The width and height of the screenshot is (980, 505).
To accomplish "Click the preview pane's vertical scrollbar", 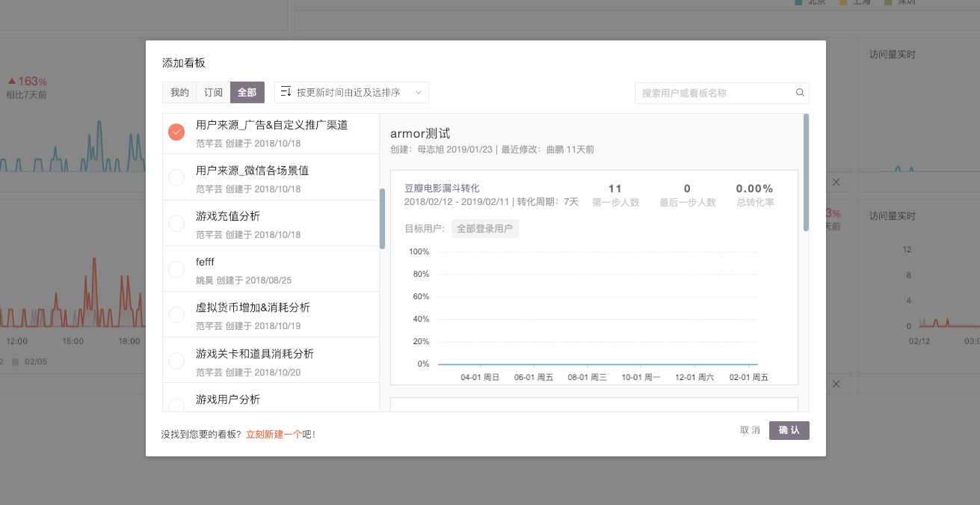I will (x=806, y=172).
